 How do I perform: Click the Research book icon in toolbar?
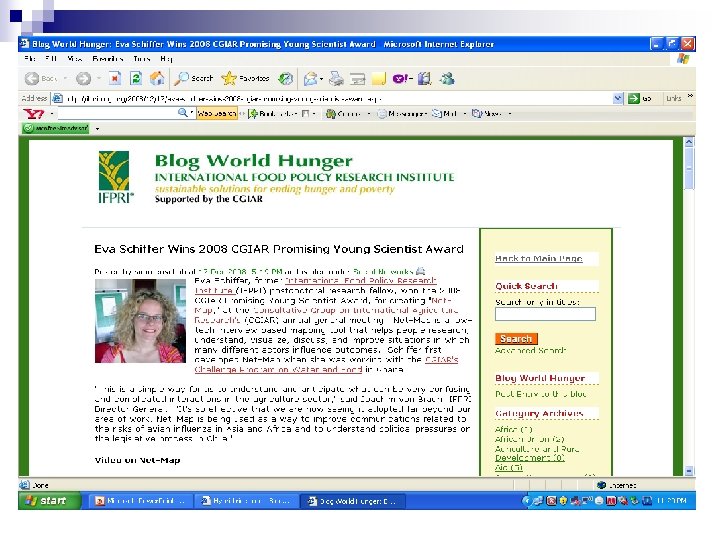(x=424, y=79)
